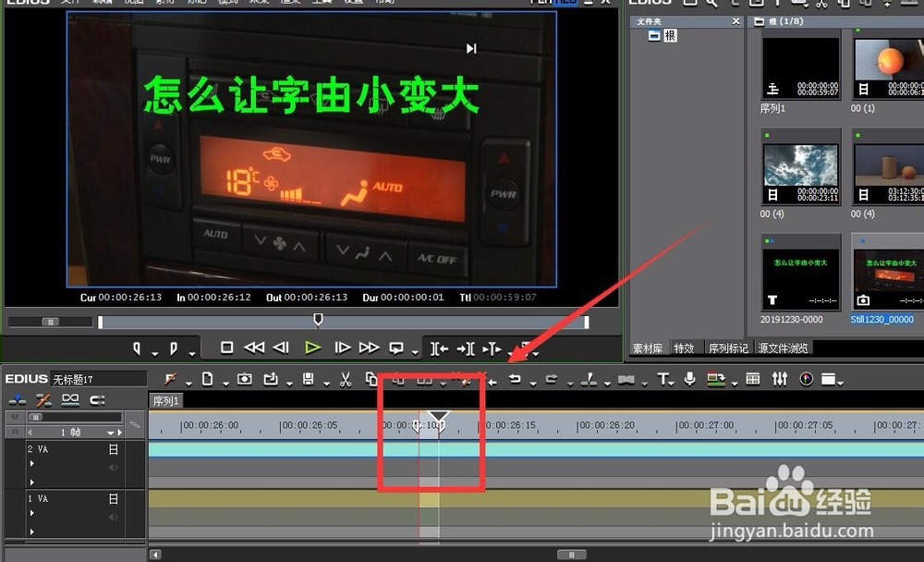Viewport: 924px width, 562px height.
Task: Click the audio mixer faders icon
Action: click(780, 379)
